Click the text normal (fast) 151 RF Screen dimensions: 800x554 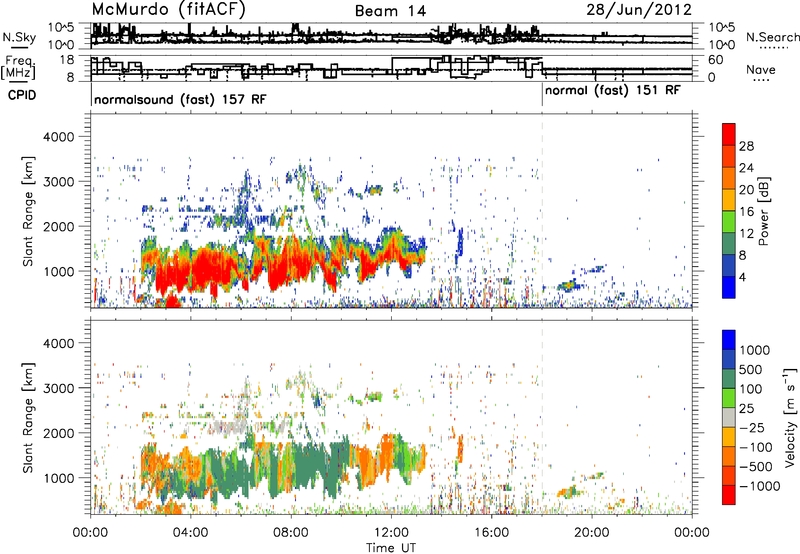(613, 91)
